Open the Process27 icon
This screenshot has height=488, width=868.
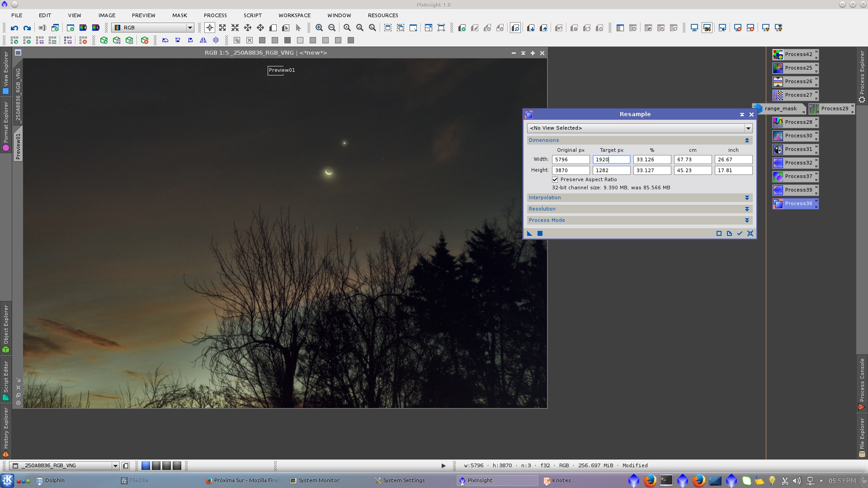pos(795,95)
